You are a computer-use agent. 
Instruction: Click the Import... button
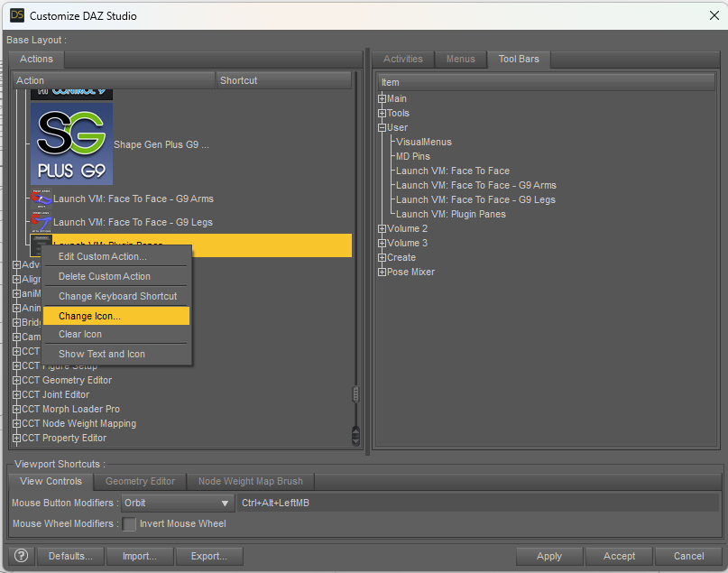click(140, 556)
